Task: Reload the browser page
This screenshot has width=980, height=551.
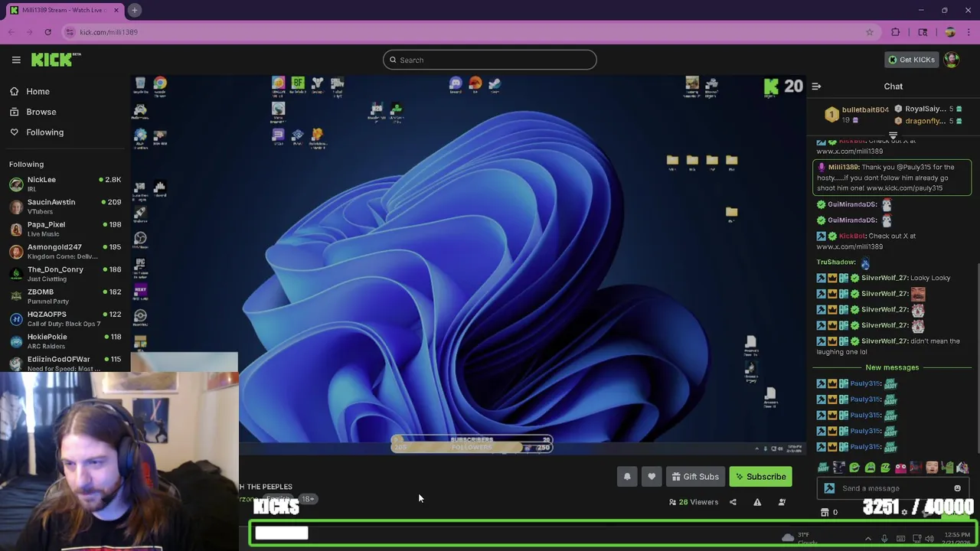Action: pyautogui.click(x=47, y=32)
